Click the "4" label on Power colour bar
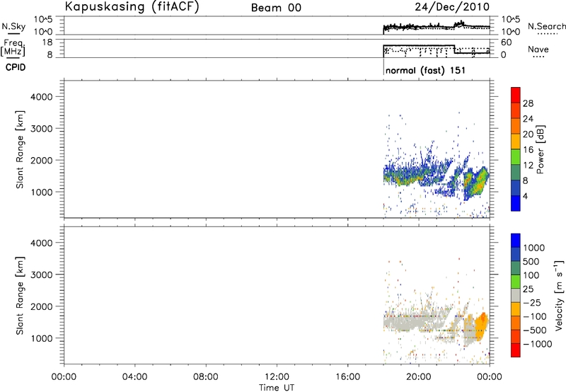This screenshot has height=392, width=566. (525, 196)
